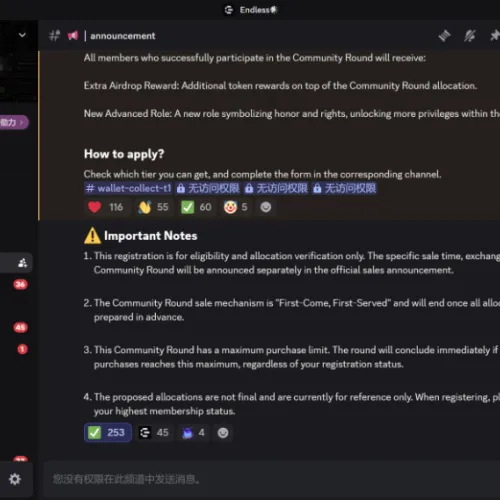Screen dimensions: 500x500
Task: Toggle green checkmark reaction showing 60
Action: point(196,207)
